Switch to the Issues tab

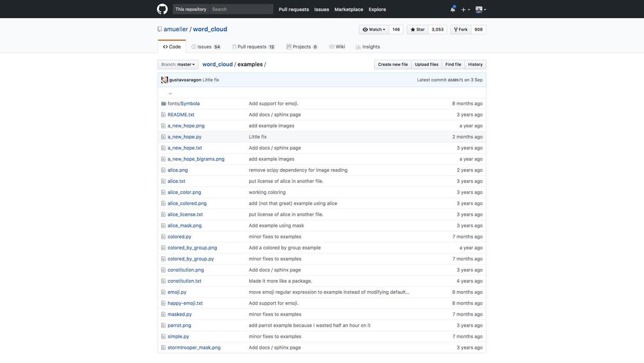tap(206, 47)
